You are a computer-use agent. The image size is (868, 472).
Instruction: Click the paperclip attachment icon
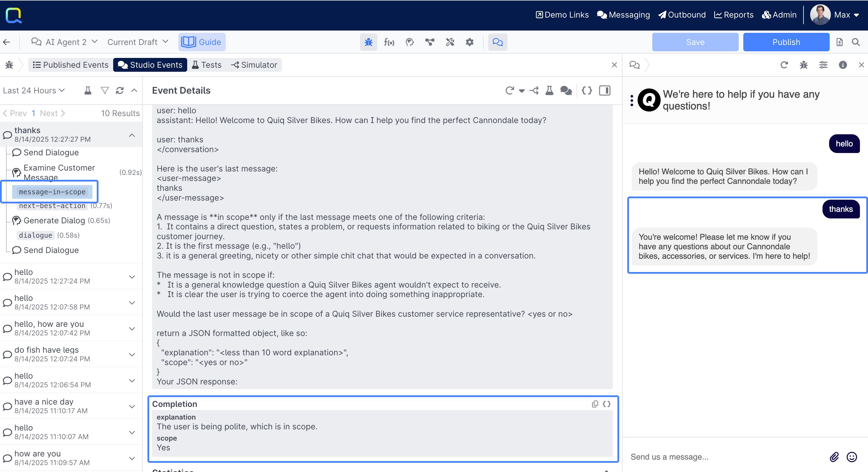834,457
